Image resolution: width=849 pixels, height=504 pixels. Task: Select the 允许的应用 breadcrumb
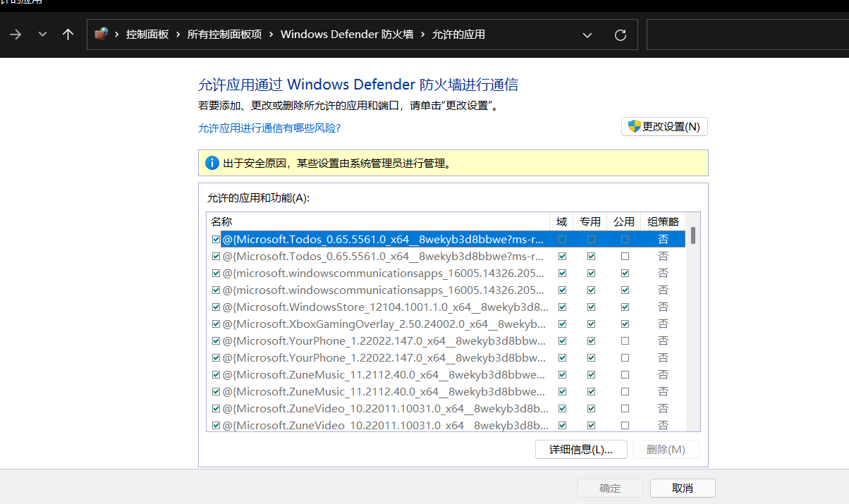click(458, 34)
